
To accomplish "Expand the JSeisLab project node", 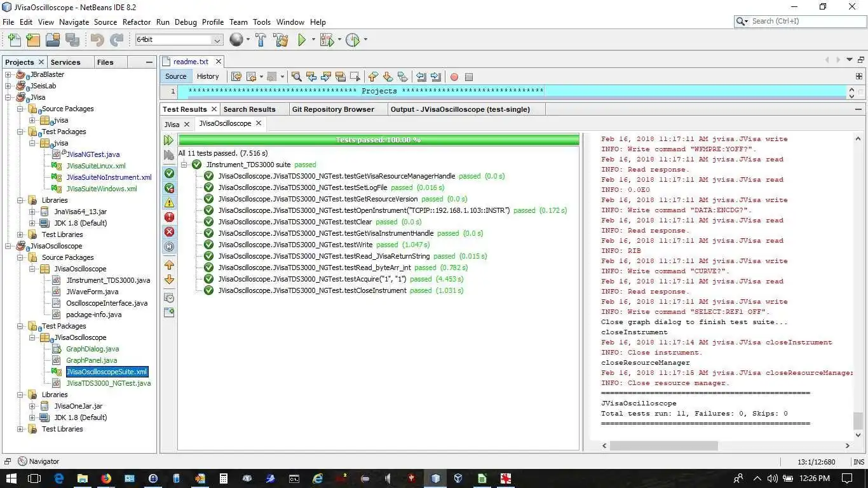I will click(8, 86).
